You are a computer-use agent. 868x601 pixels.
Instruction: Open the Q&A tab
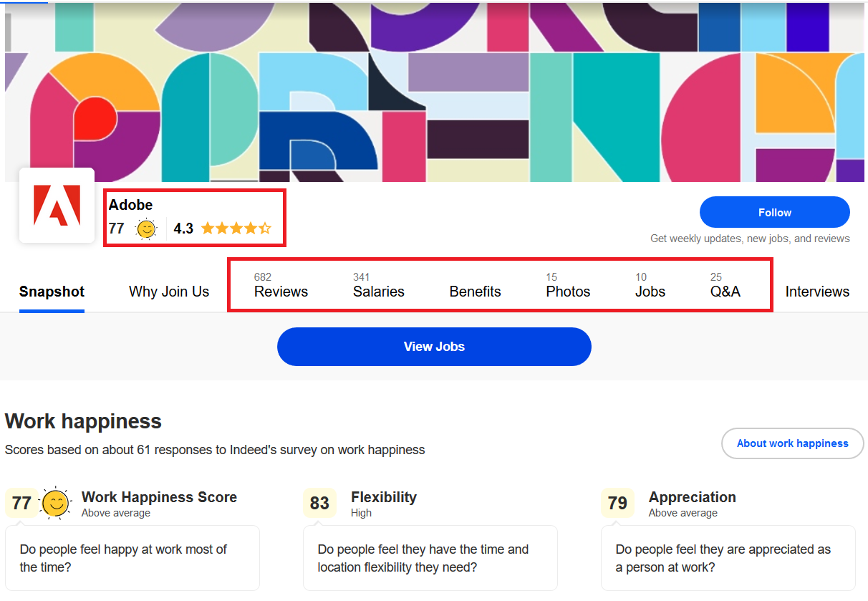tap(725, 285)
